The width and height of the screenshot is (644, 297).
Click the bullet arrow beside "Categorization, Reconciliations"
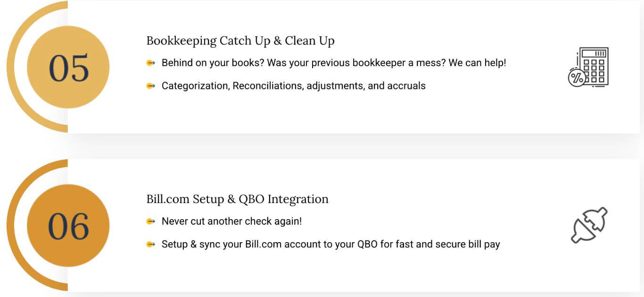[x=151, y=86]
